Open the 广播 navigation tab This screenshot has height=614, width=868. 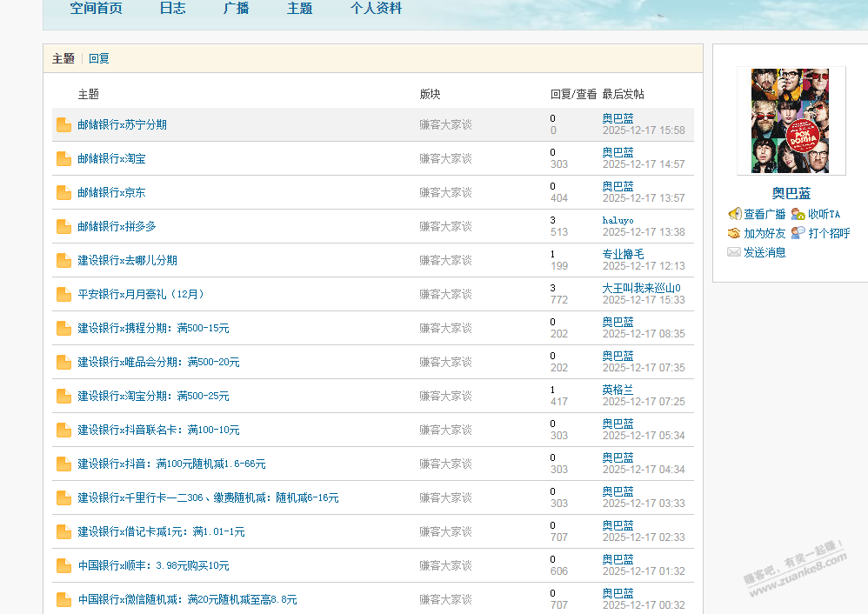pos(236,9)
